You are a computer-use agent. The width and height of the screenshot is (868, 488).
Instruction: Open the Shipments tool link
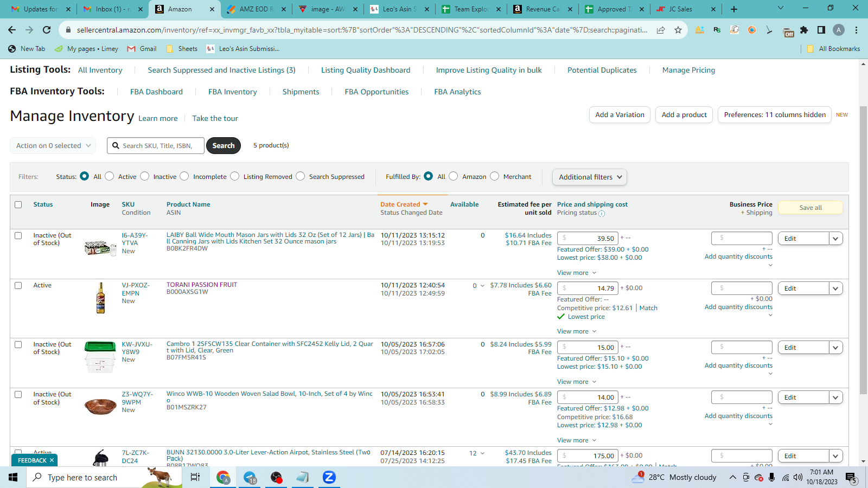point(301,92)
